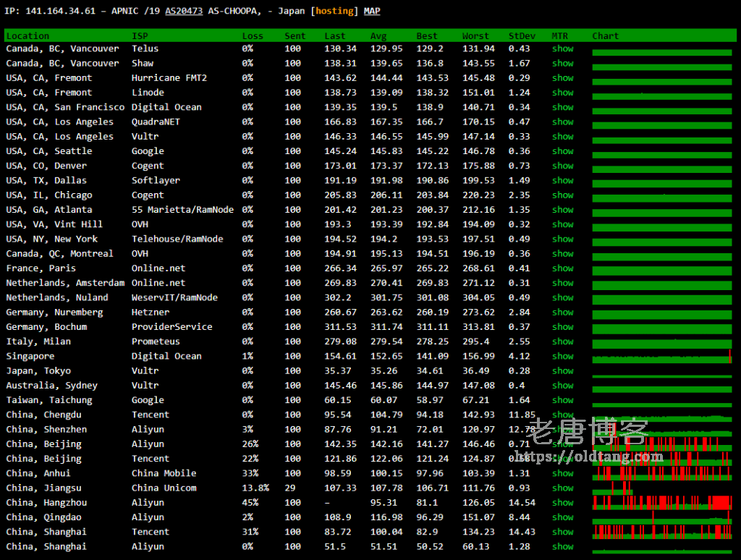This screenshot has height=560, width=741.
Task: Click the 311.74 average value for Bochum
Action: click(386, 327)
